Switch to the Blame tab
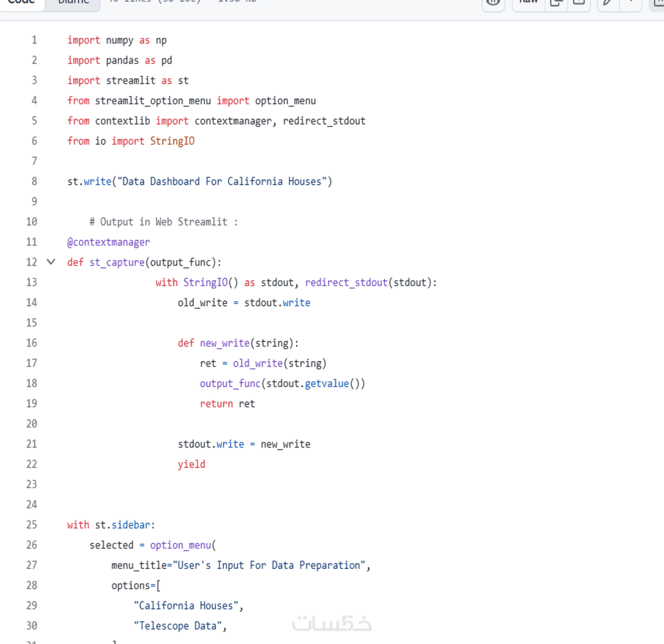This screenshot has width=664, height=644. click(73, 3)
